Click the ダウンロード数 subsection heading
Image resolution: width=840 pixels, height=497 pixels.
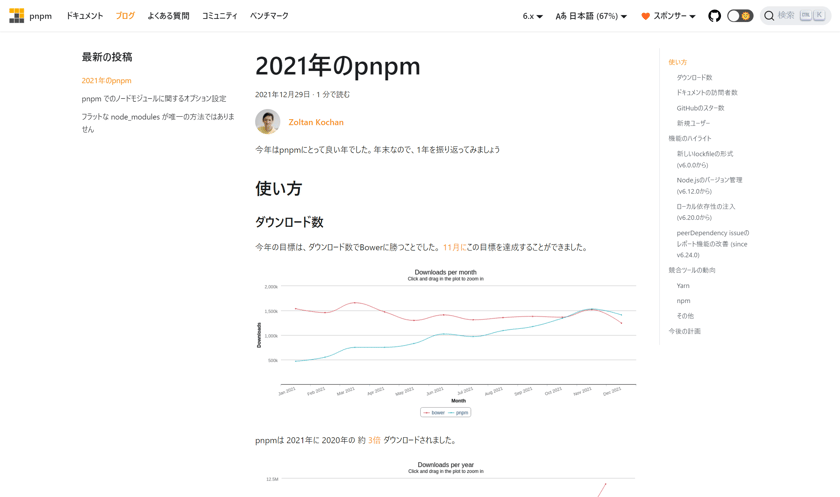click(289, 222)
